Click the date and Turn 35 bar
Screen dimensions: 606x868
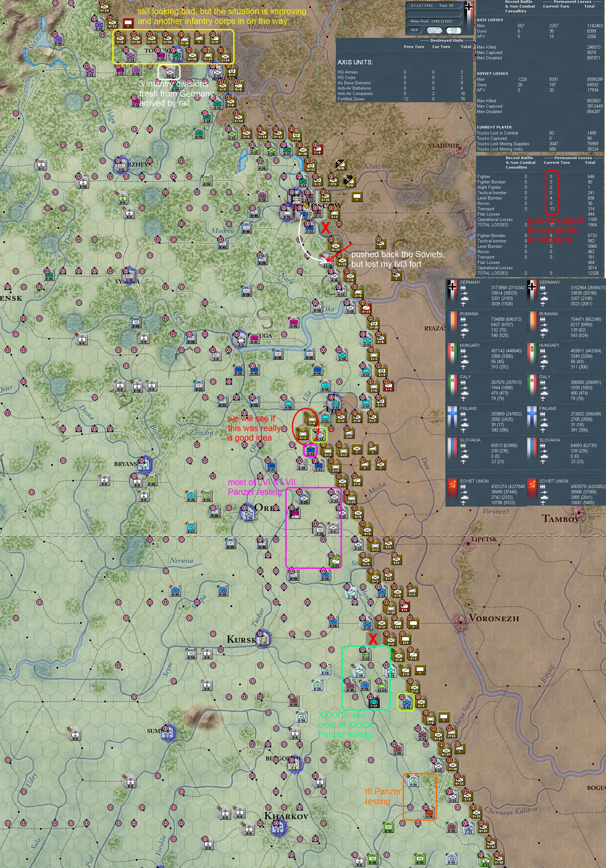click(x=434, y=6)
